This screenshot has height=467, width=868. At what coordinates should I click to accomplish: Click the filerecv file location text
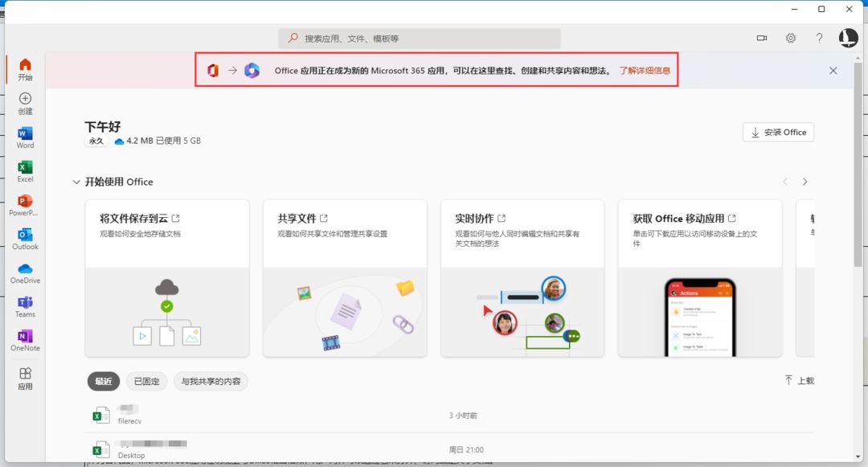pyautogui.click(x=129, y=421)
